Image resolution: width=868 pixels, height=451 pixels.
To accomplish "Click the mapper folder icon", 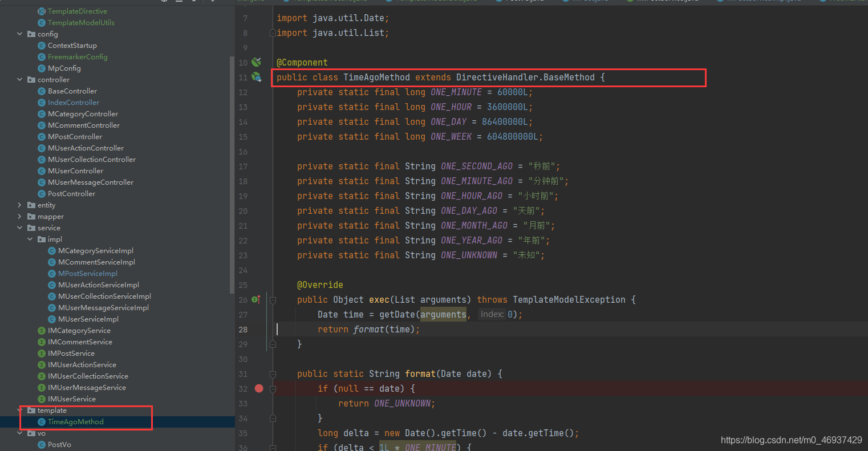I will click(x=31, y=217).
